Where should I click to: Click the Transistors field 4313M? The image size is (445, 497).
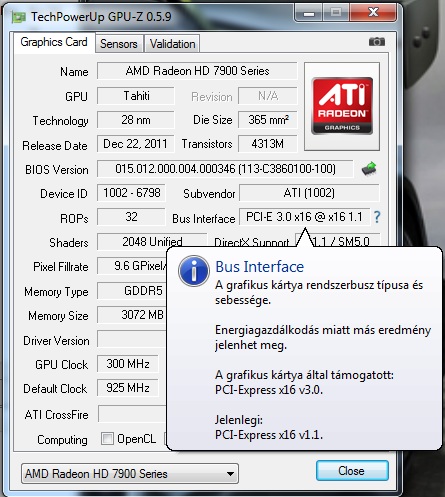268,144
